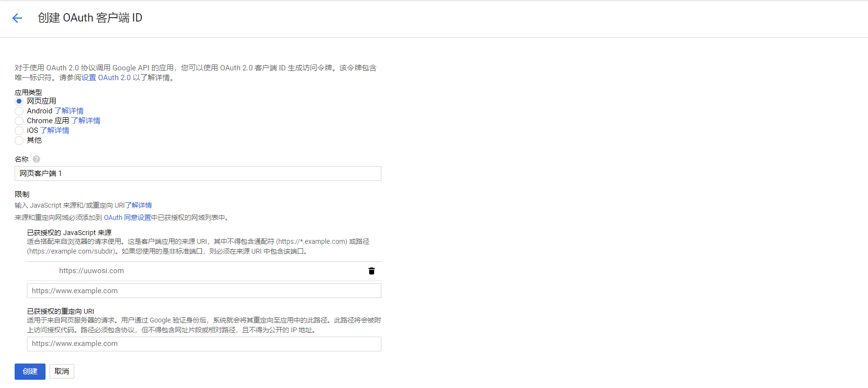Open 了解详情 link next to Chrome 应用
This screenshot has height=388, width=868.
(x=86, y=121)
